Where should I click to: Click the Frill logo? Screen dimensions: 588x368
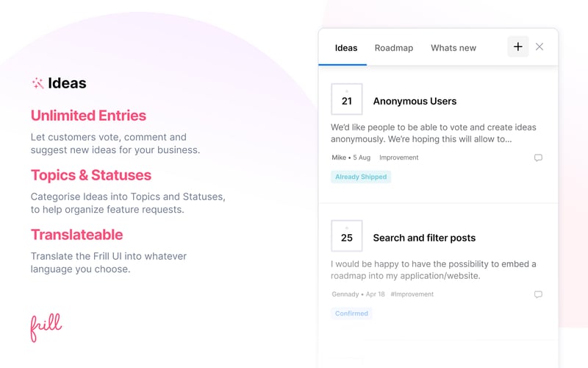(x=46, y=327)
